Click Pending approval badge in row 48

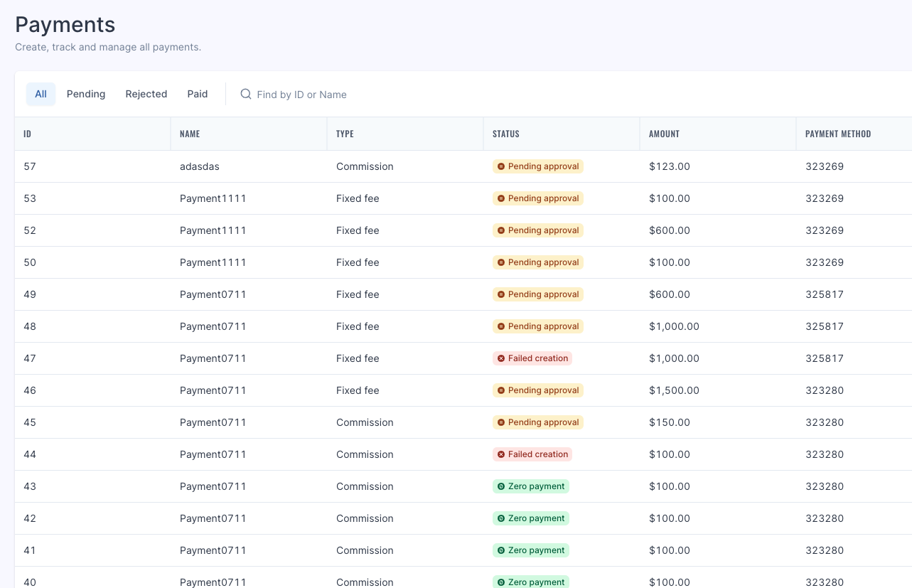point(538,326)
